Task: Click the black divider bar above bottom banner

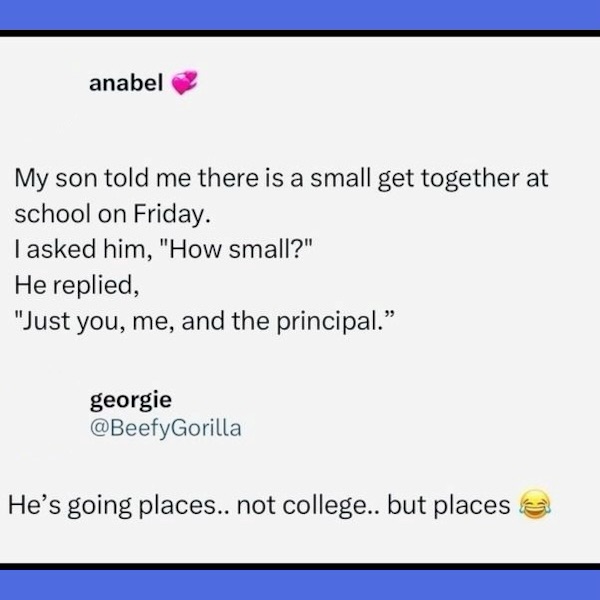Action: 300,567
